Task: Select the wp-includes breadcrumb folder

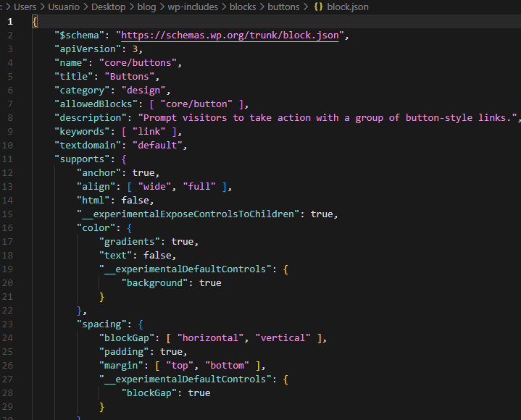Action: point(193,7)
